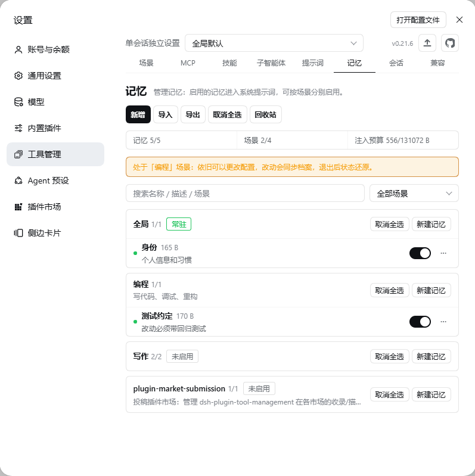Open 模型 settings in sidebar
The width and height of the screenshot is (475, 476).
point(55,102)
